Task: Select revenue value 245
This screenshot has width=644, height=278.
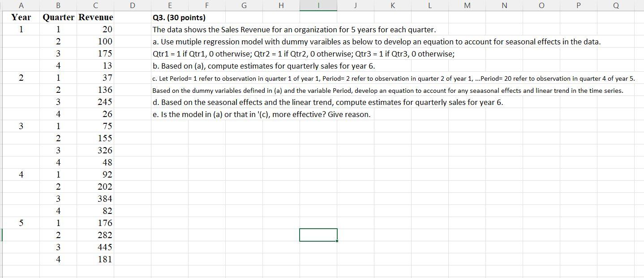Action: click(95, 102)
